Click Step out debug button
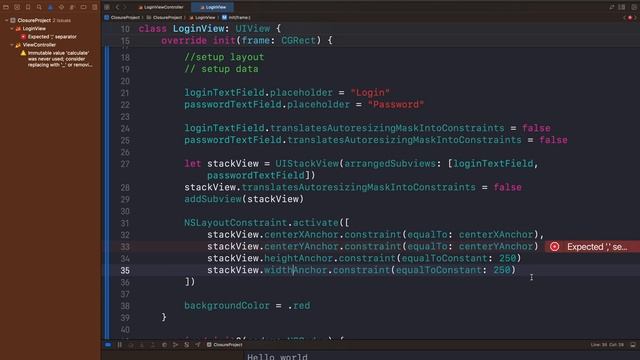Image resolution: width=640 pixels, height=360 pixels. 153,345
